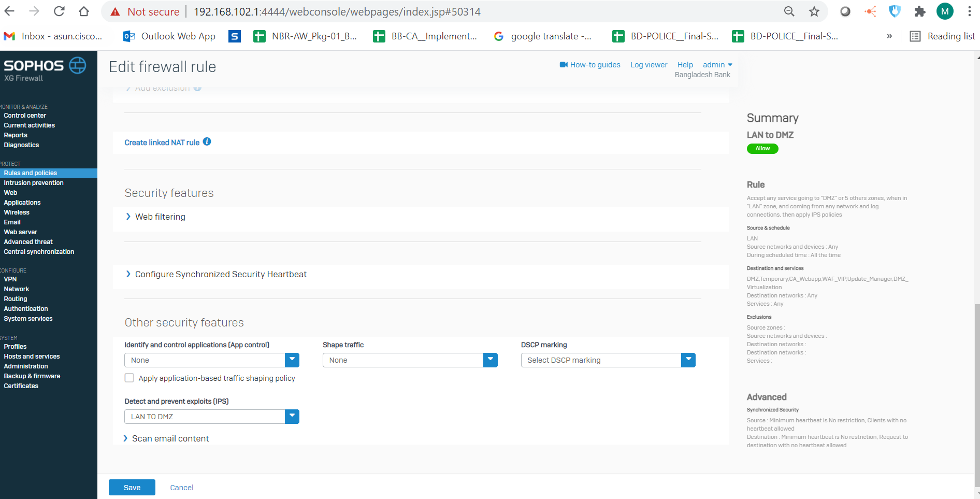Open Backup & firmware menu
The image size is (980, 499).
[32, 376]
